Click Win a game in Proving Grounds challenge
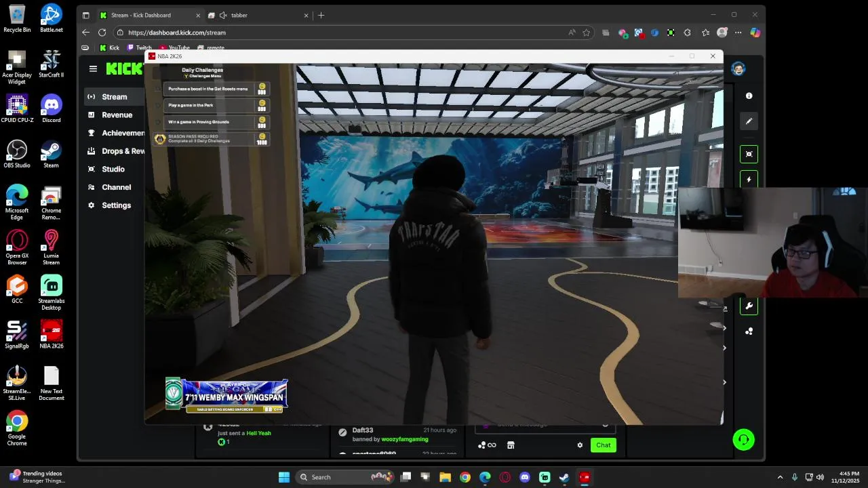The width and height of the screenshot is (868, 488). coord(217,122)
